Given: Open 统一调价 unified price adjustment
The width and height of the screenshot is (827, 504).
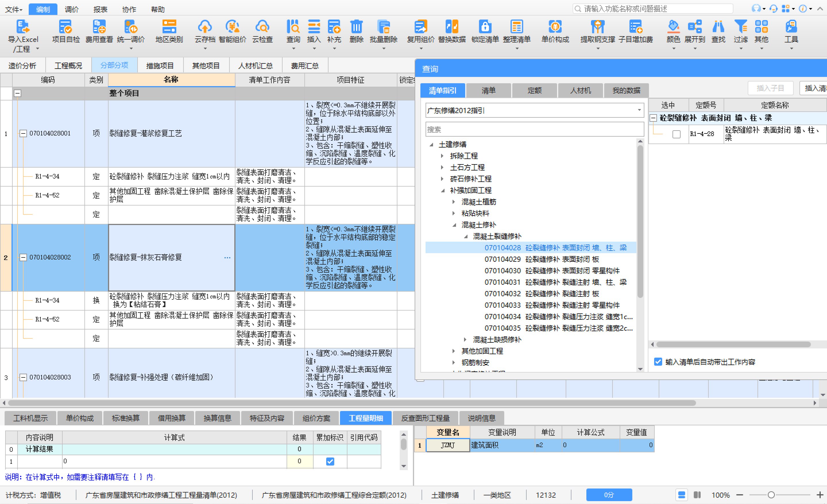Looking at the screenshot, I should (131, 26).
